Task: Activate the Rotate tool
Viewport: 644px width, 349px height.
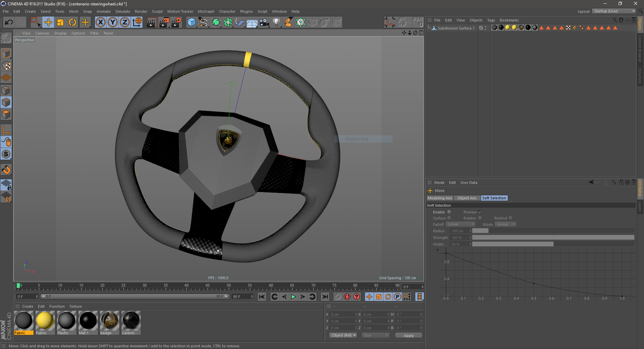Action: [72, 22]
